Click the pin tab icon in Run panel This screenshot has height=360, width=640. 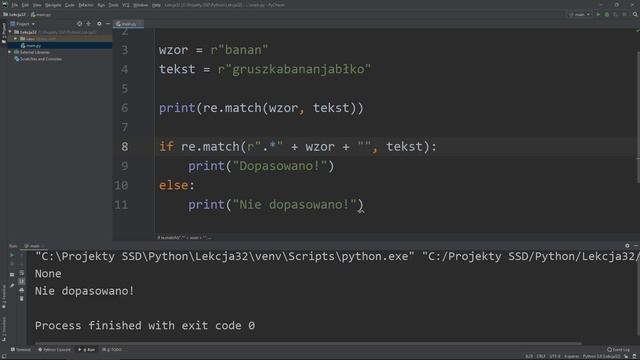pos(12,285)
